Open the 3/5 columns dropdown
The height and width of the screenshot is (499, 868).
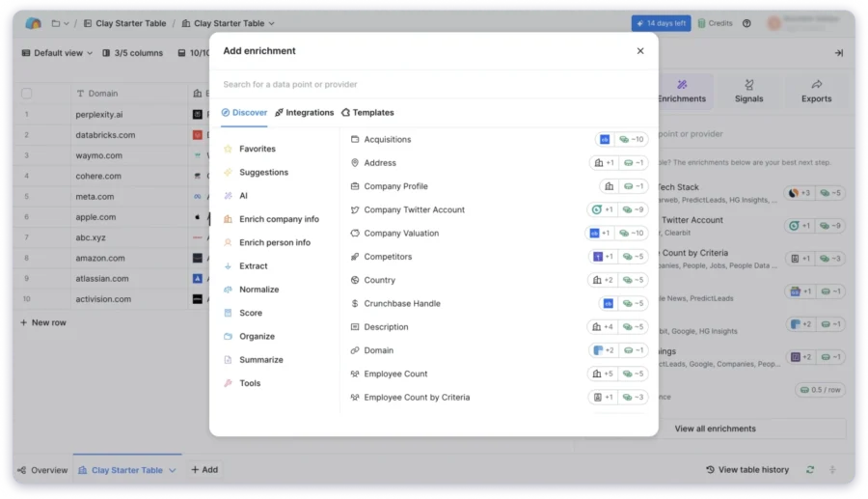pyautogui.click(x=136, y=53)
